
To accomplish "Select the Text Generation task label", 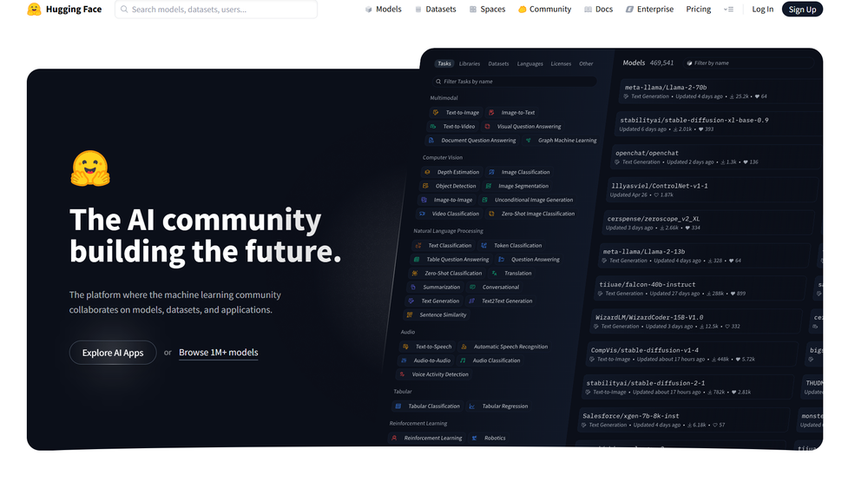I will [440, 301].
